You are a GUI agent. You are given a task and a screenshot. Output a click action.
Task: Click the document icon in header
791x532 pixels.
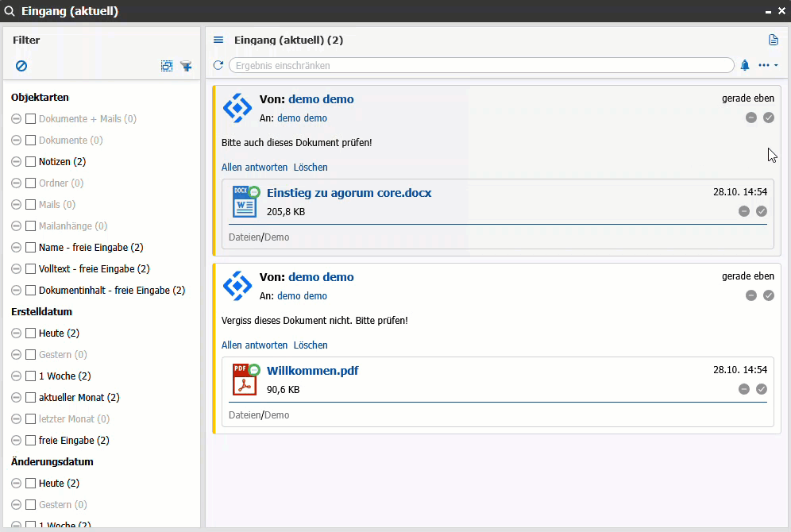click(x=774, y=40)
